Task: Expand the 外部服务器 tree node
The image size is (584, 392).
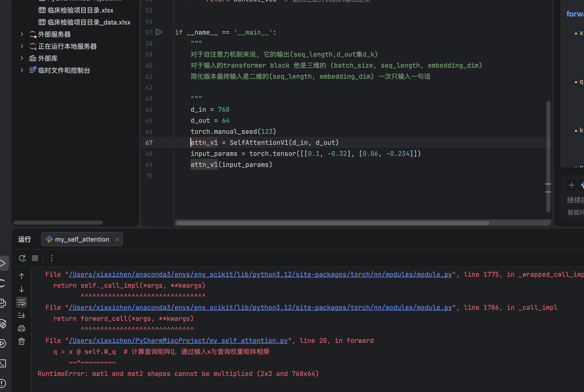Action: pos(22,34)
